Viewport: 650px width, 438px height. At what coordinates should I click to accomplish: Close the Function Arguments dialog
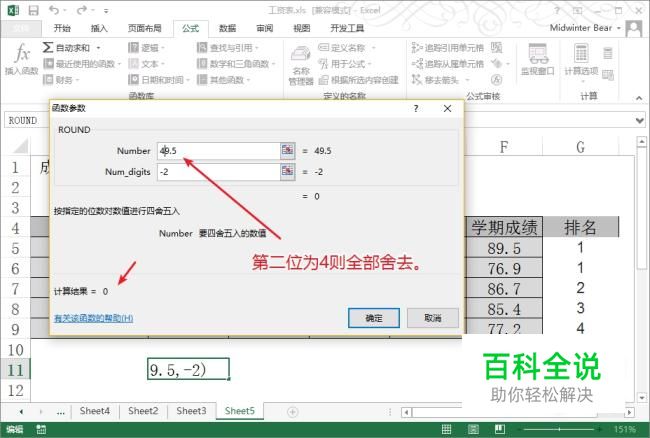[447, 109]
